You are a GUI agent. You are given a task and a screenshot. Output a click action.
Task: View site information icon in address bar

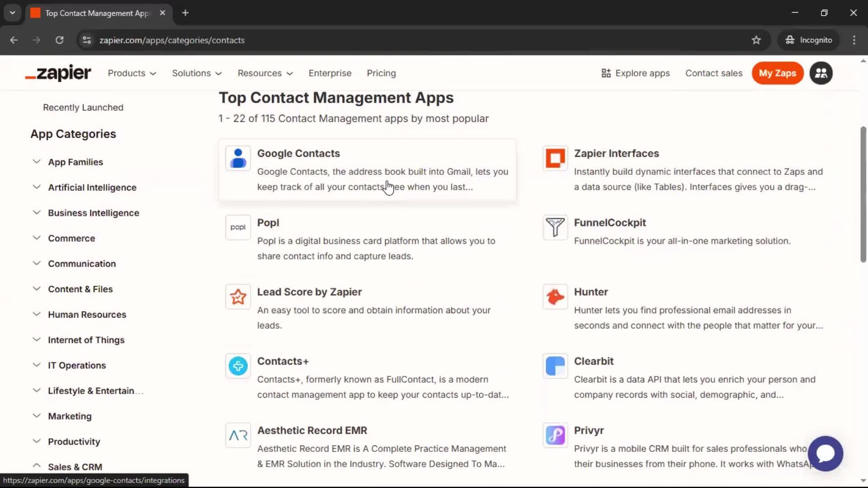click(86, 40)
